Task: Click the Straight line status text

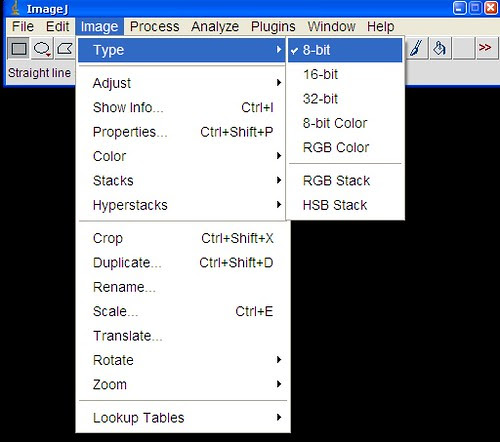Action: [39, 73]
